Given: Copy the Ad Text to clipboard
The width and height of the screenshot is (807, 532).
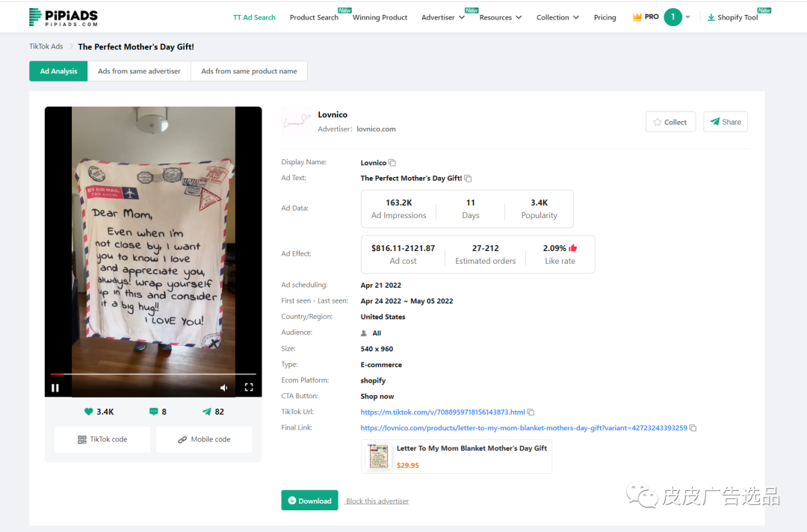Looking at the screenshot, I should click(x=469, y=179).
